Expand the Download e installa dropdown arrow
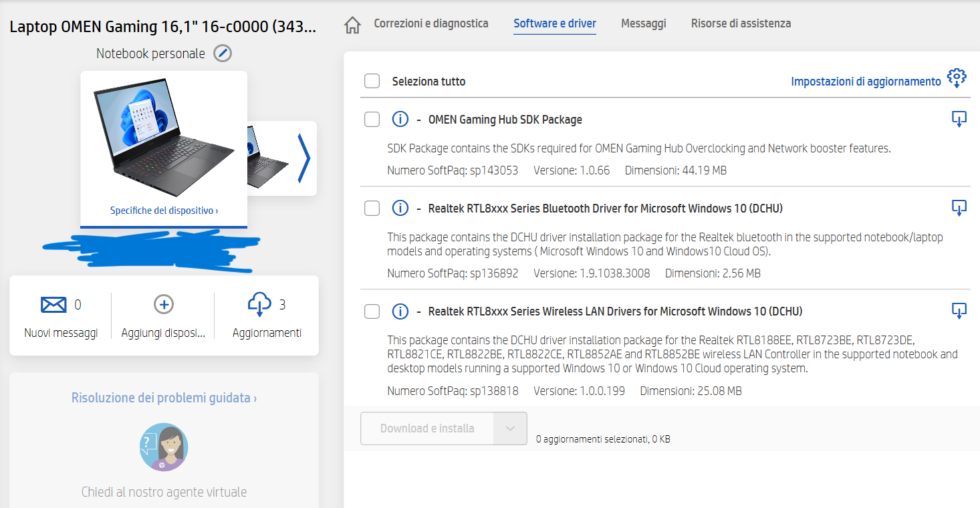This screenshot has width=980, height=508. click(x=510, y=428)
